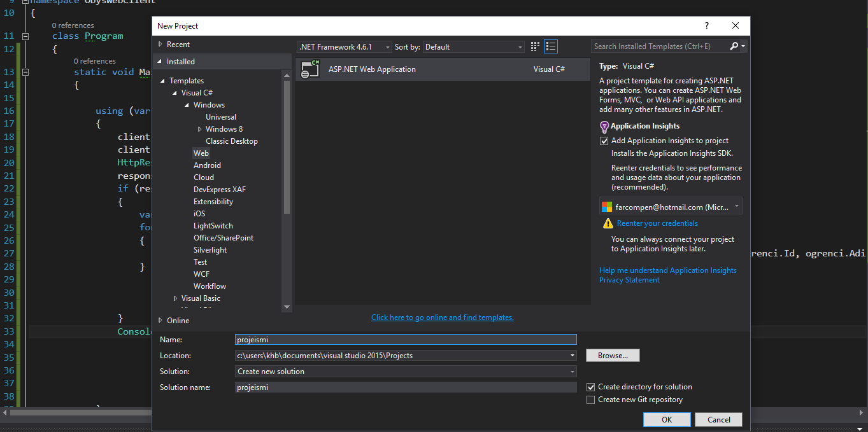Collapse class Program in the code editor
The height and width of the screenshot is (432, 868).
click(25, 36)
